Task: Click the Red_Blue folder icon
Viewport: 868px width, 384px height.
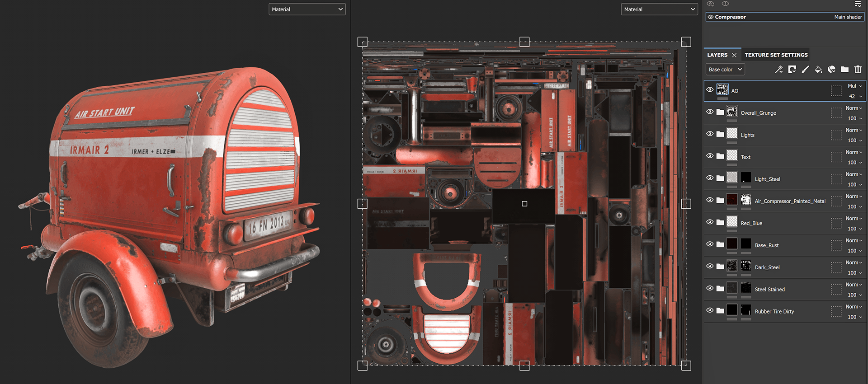Action: pyautogui.click(x=720, y=222)
